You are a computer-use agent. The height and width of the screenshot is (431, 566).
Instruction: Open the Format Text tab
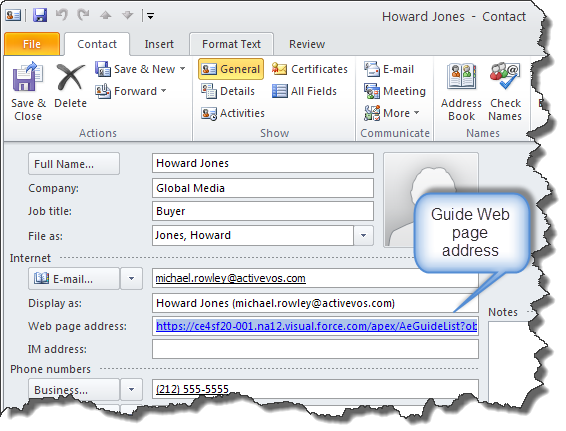[231, 44]
